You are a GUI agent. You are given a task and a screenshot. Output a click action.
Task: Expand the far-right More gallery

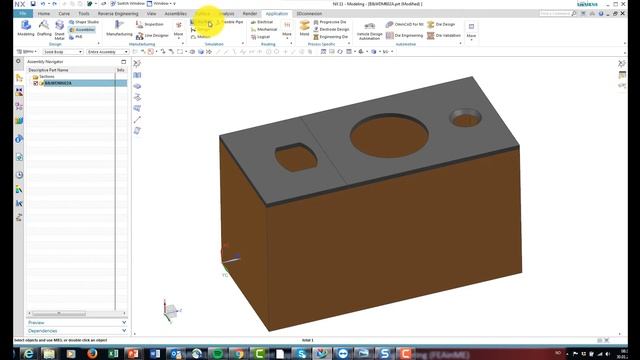point(471,31)
